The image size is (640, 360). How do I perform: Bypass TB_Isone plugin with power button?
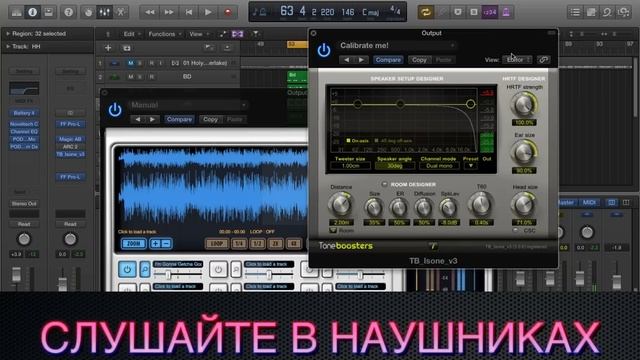click(324, 51)
